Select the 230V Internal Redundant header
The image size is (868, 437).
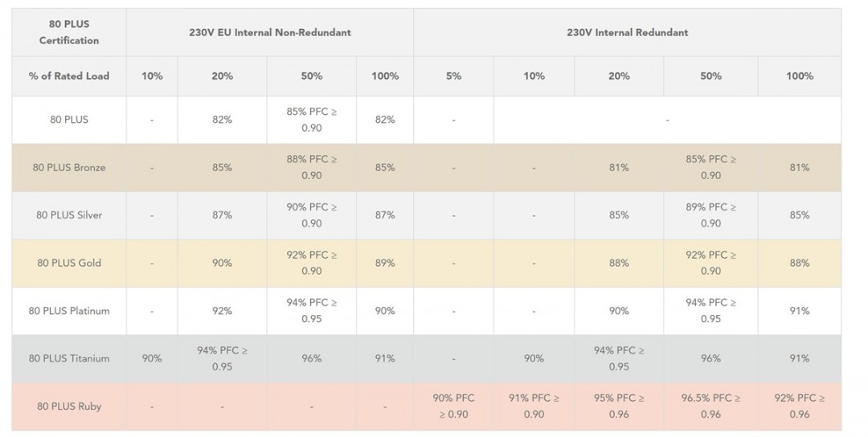(627, 32)
